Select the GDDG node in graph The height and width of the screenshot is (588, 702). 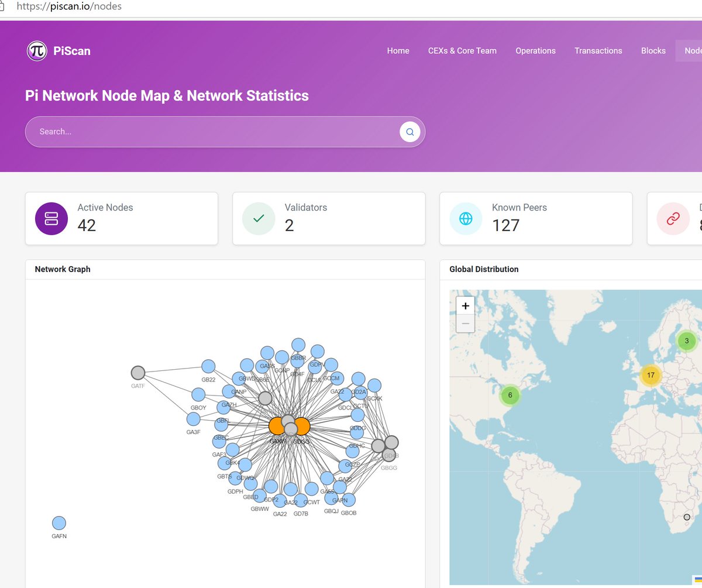coord(357,415)
